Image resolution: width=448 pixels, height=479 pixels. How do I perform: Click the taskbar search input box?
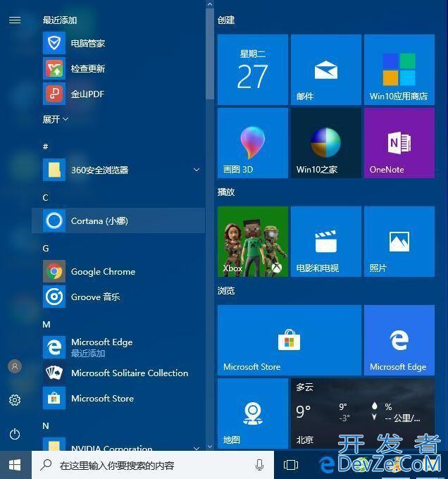pyautogui.click(x=153, y=465)
